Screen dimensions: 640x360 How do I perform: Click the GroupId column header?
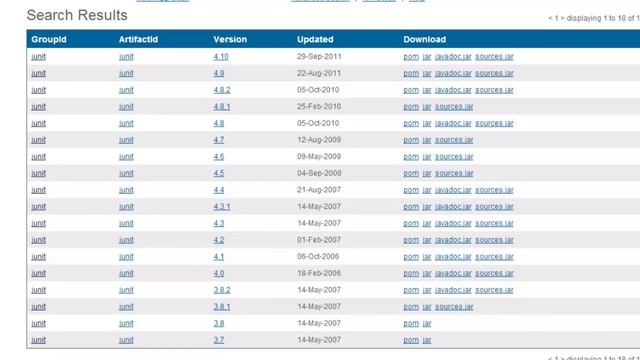49,40
